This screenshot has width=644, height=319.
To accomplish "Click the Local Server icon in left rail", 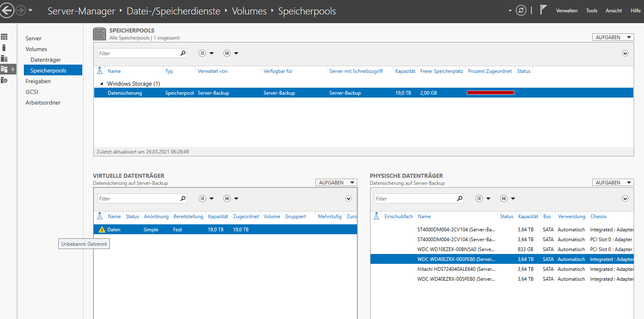I will 4,48.
